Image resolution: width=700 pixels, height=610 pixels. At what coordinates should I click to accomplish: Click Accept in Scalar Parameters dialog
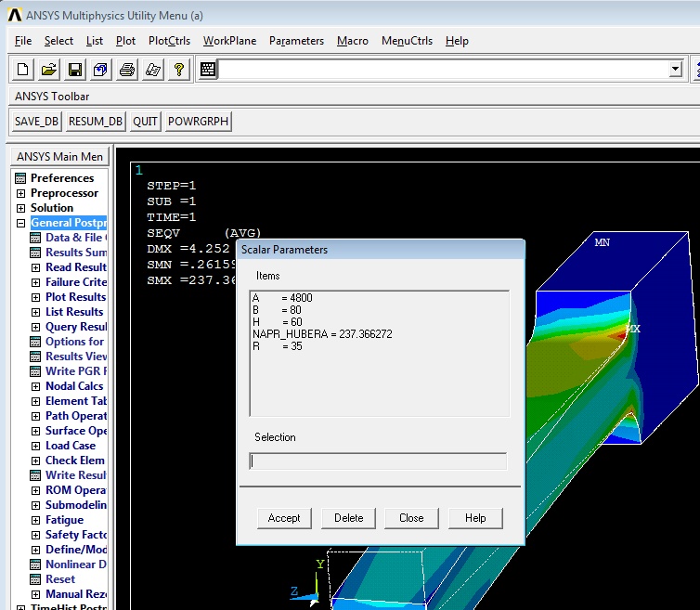click(284, 518)
